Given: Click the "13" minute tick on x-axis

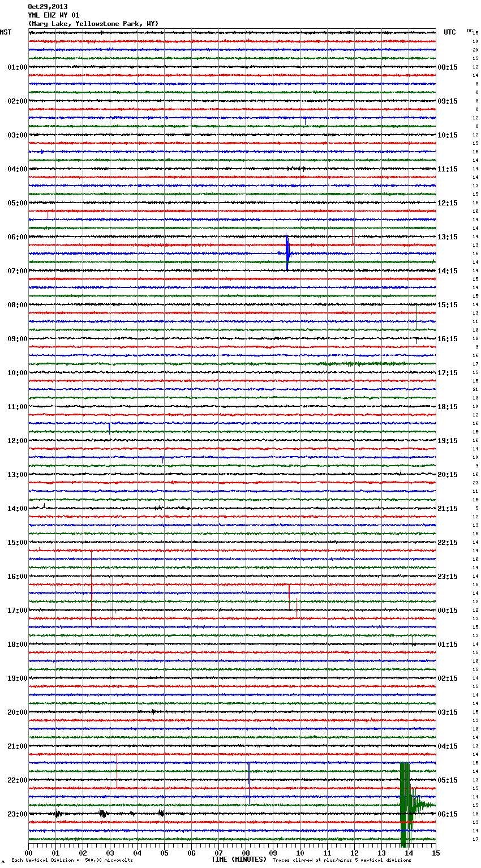Looking at the screenshot, I should (382, 853).
